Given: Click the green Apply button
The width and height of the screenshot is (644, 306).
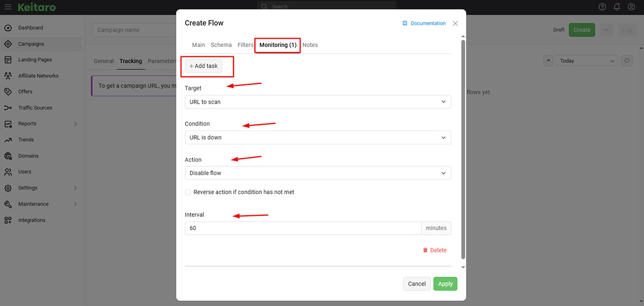Looking at the screenshot, I should [445, 284].
